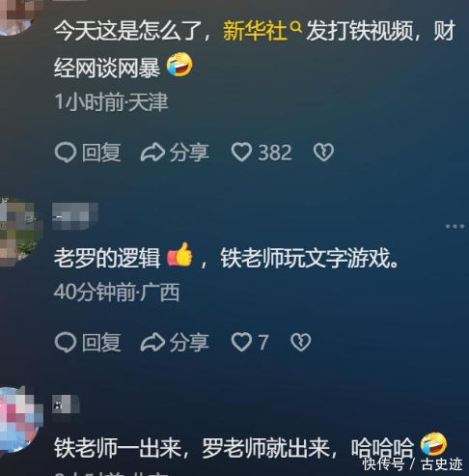This screenshot has height=476, width=469.
Task: Share the comment posted from 天津
Action: click(175, 153)
